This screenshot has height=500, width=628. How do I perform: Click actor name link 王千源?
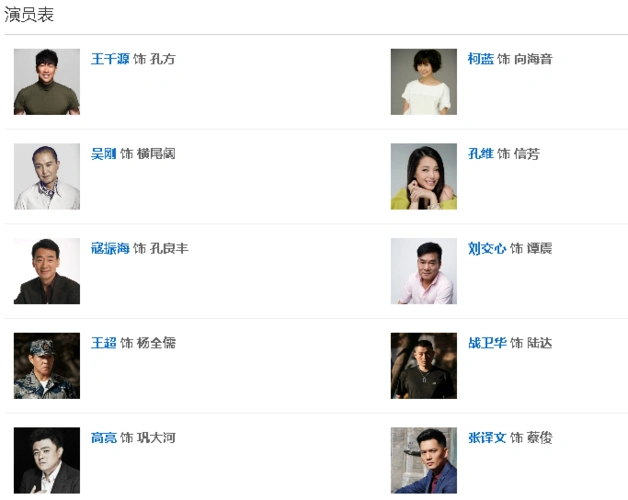110,59
